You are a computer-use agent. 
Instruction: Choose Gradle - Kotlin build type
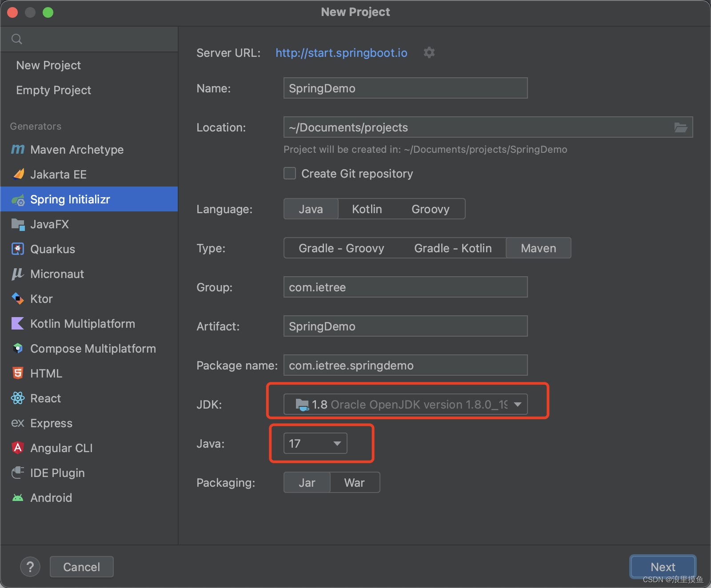coord(453,248)
